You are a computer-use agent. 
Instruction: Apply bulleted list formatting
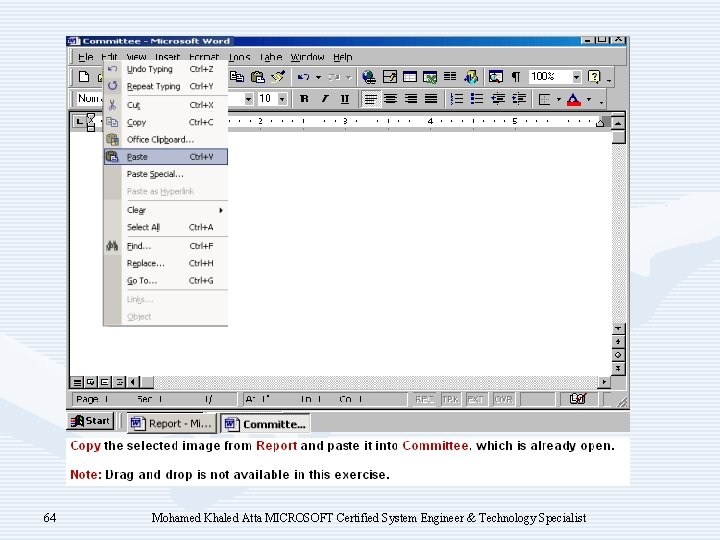click(x=477, y=99)
